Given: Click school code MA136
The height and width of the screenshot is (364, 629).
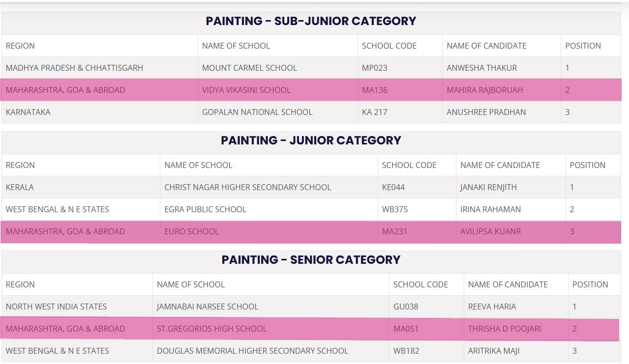Looking at the screenshot, I should point(375,90).
